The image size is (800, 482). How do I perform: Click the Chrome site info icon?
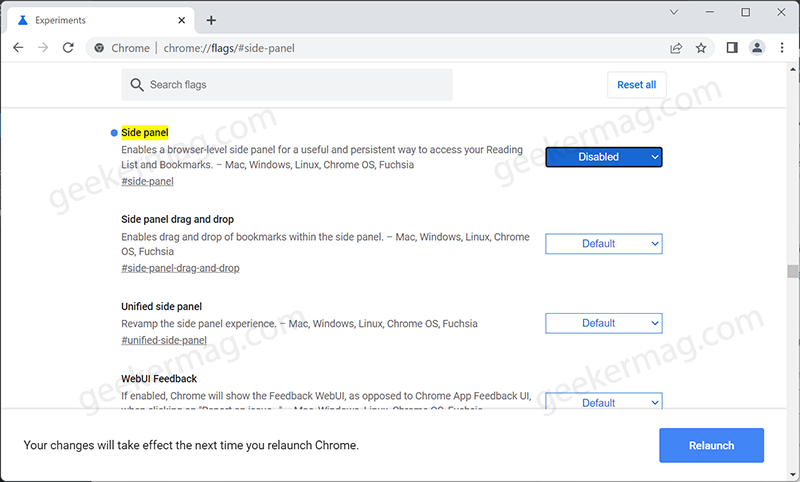click(x=99, y=48)
